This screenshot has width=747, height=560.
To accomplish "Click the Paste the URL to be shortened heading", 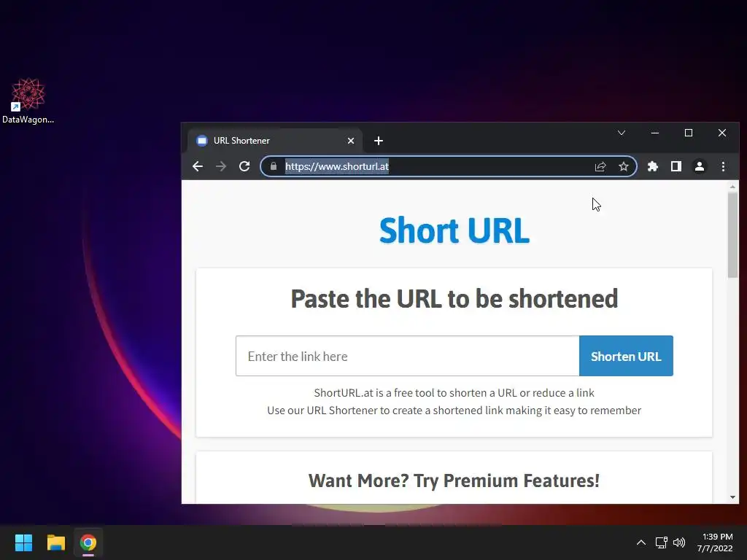I will 454,298.
